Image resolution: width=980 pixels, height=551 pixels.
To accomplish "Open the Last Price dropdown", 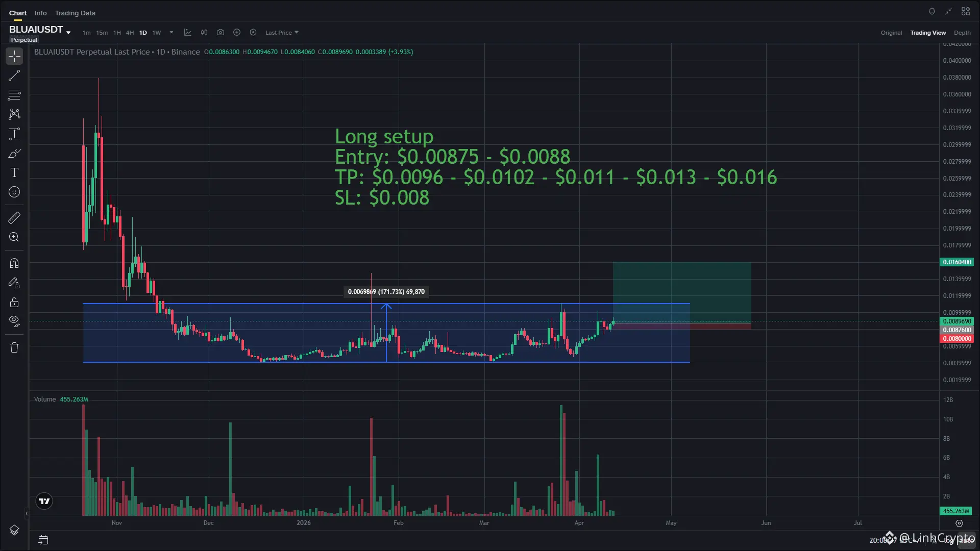I will point(282,33).
